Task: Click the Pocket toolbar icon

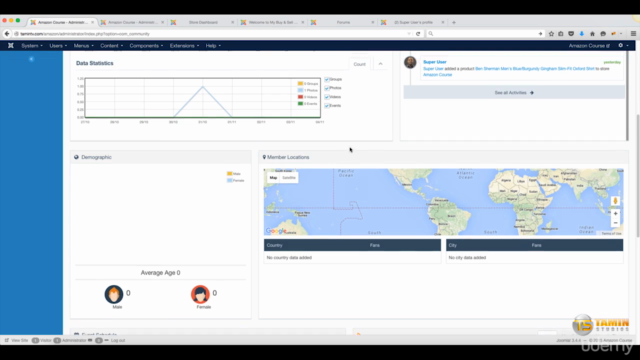Action: (571, 34)
